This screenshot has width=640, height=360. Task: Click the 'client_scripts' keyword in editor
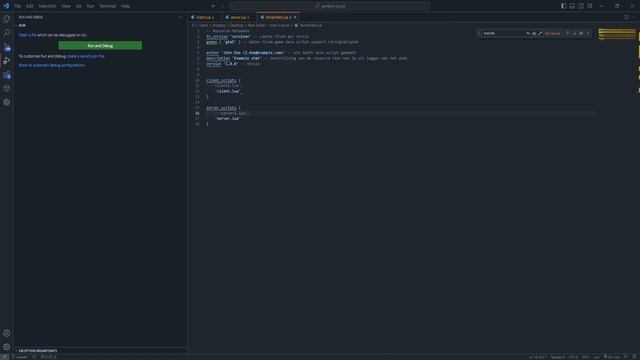pyautogui.click(x=221, y=80)
